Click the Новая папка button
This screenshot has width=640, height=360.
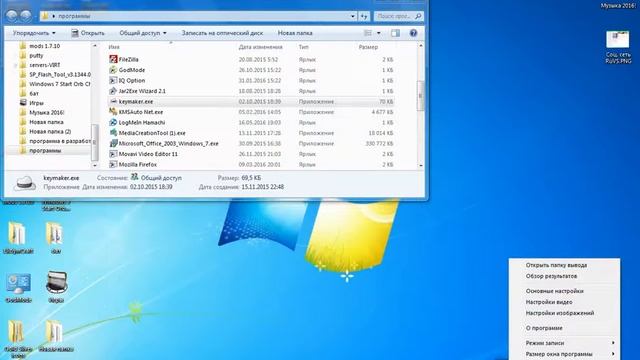point(295,33)
